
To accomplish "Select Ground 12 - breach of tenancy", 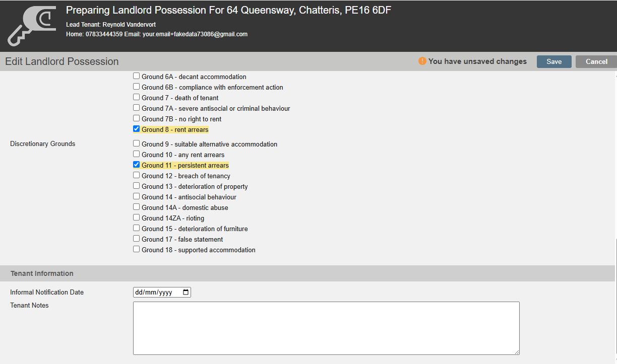I will coord(136,175).
